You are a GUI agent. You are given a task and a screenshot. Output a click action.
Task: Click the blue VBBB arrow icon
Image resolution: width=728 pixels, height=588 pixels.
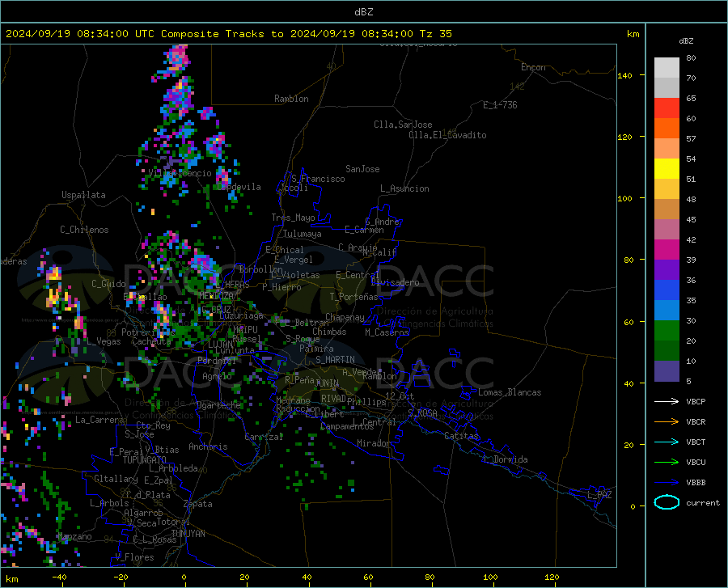(667, 482)
